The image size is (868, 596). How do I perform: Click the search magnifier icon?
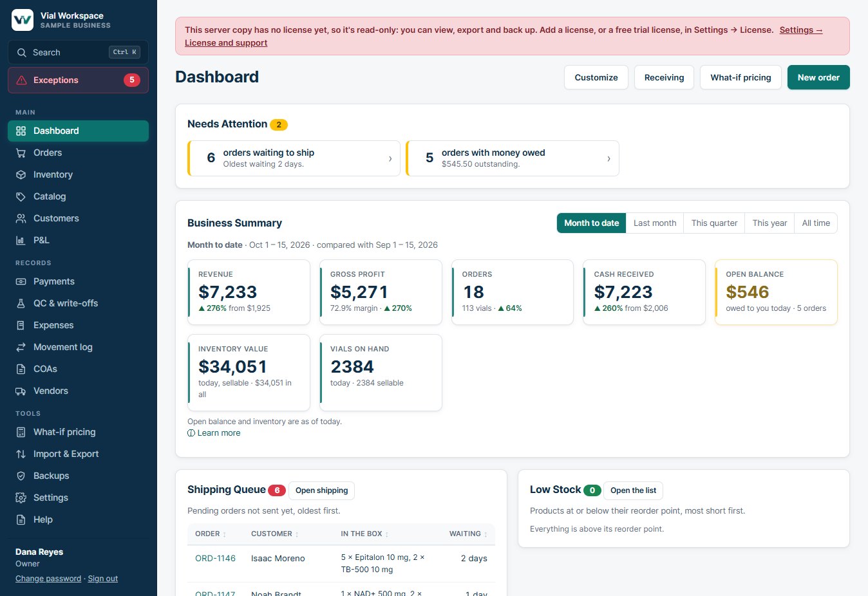[x=22, y=52]
